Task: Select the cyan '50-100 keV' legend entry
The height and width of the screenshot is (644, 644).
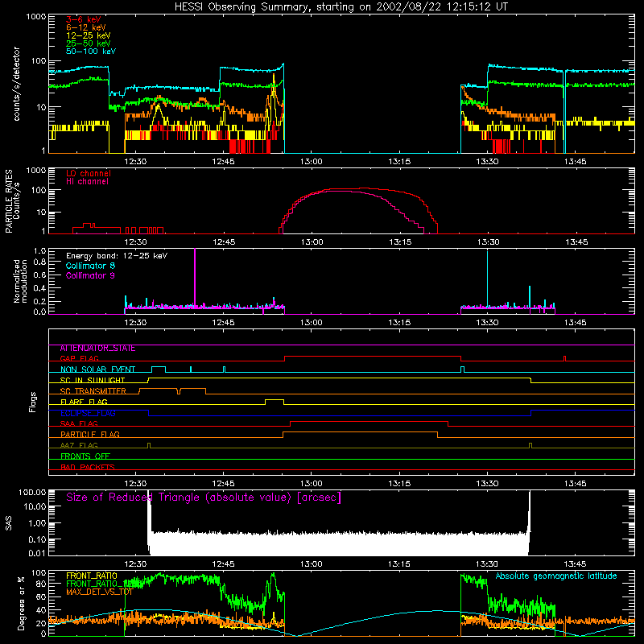Action: (91, 52)
